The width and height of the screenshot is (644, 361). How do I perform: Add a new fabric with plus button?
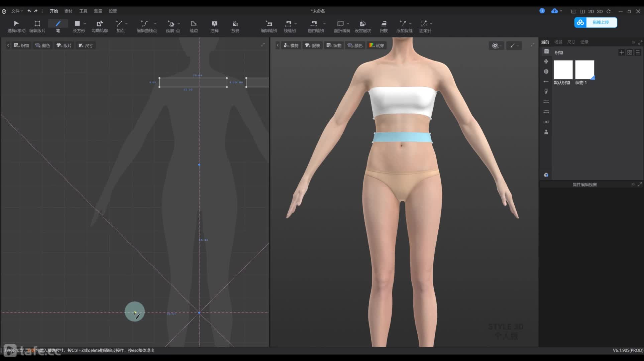pyautogui.click(x=622, y=52)
